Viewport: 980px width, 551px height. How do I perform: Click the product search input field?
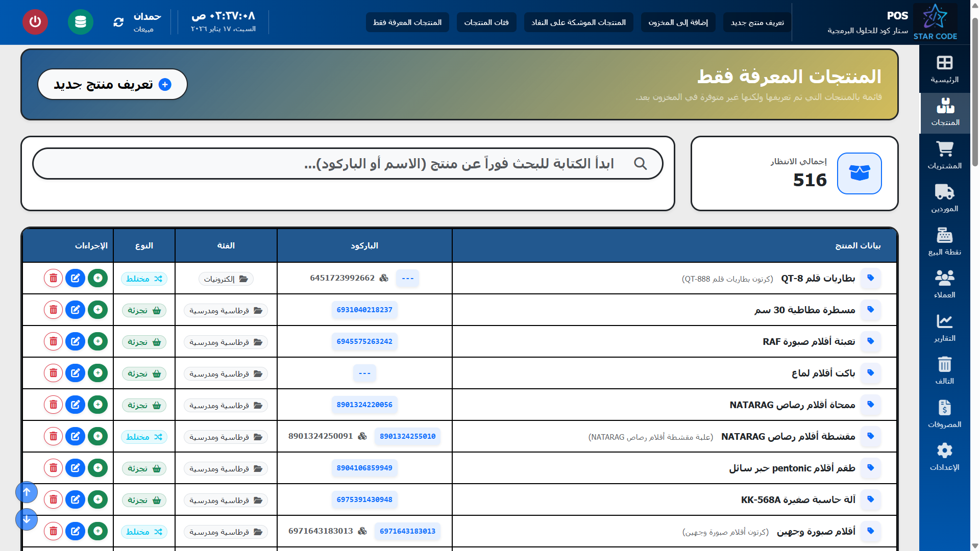point(347,164)
